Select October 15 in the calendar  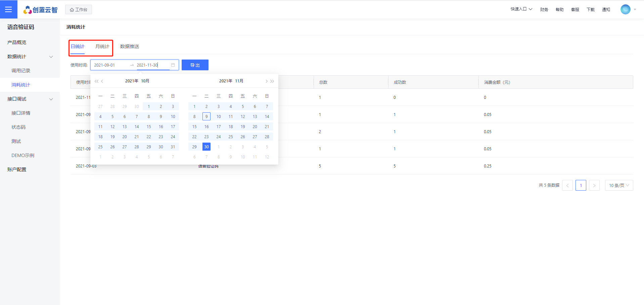(x=149, y=127)
